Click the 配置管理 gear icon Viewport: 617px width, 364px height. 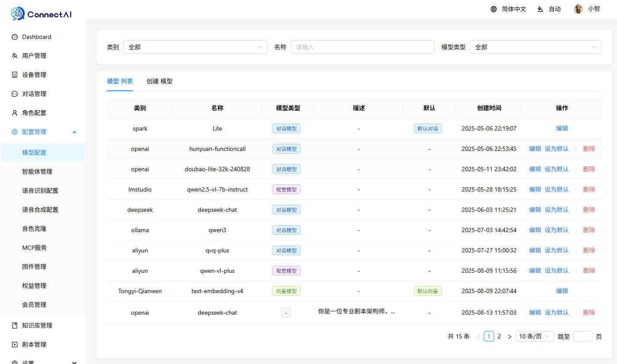15,132
